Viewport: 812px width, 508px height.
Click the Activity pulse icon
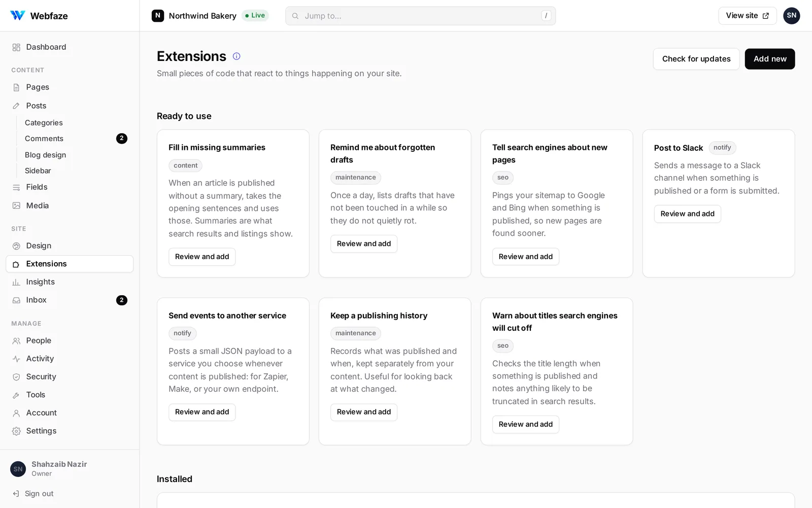point(16,359)
